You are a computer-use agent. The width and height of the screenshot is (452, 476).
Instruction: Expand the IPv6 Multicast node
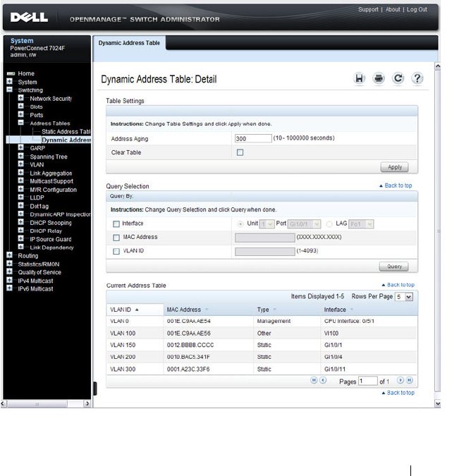(x=10, y=288)
